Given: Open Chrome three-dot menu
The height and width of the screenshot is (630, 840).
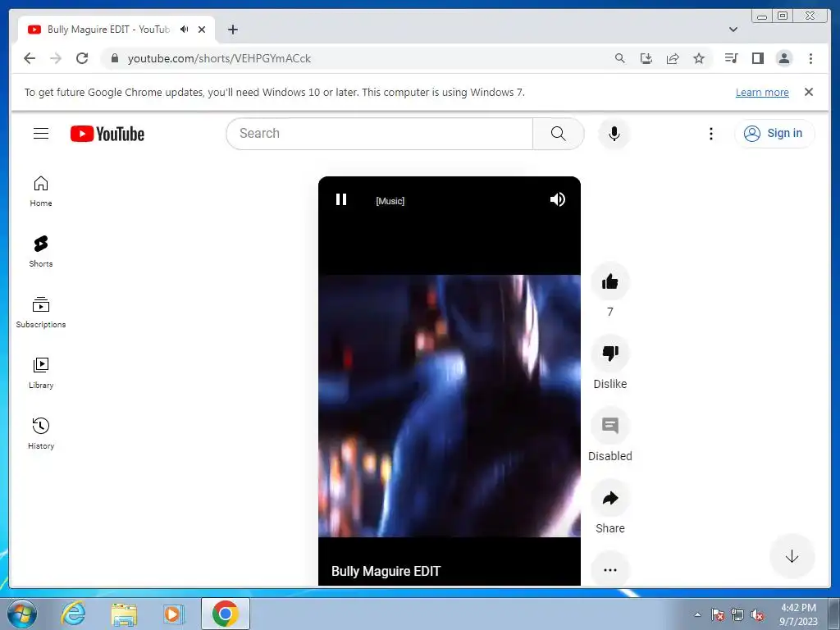Looking at the screenshot, I should click(810, 58).
